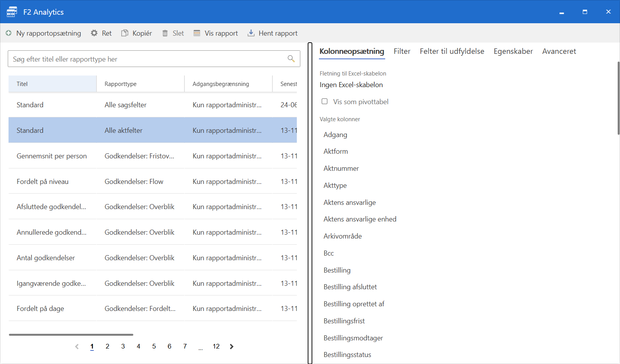Click the search magnifier icon
620x364 pixels.
coord(291,59)
